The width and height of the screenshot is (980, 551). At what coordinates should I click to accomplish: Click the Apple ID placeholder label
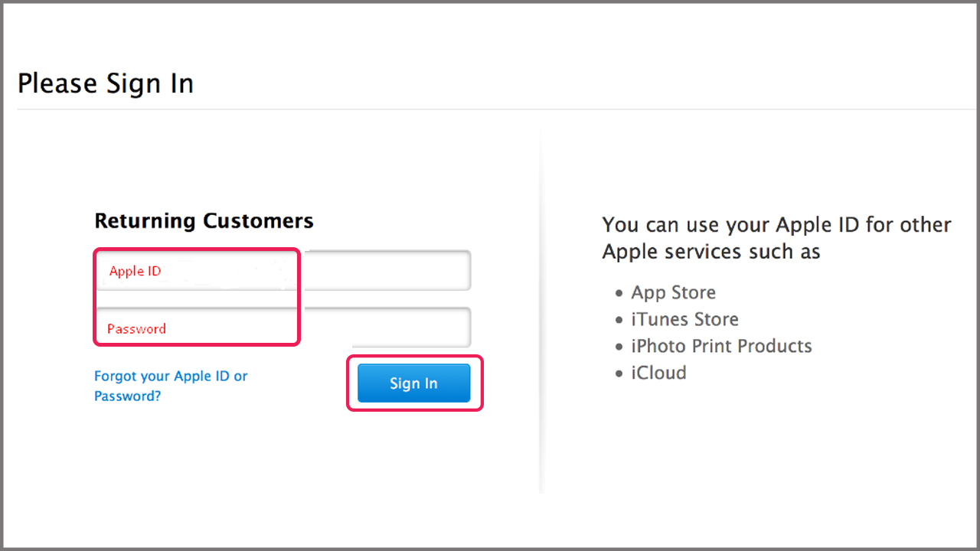(135, 271)
